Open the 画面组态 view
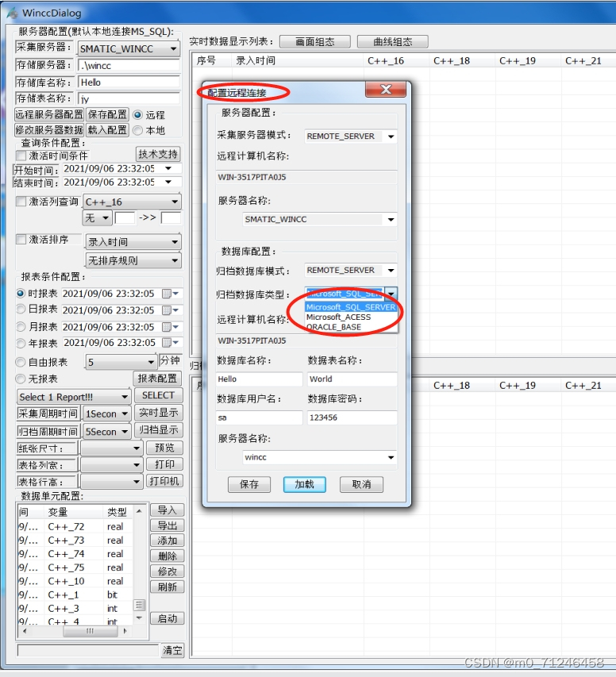The height and width of the screenshot is (677, 616). pos(315,42)
